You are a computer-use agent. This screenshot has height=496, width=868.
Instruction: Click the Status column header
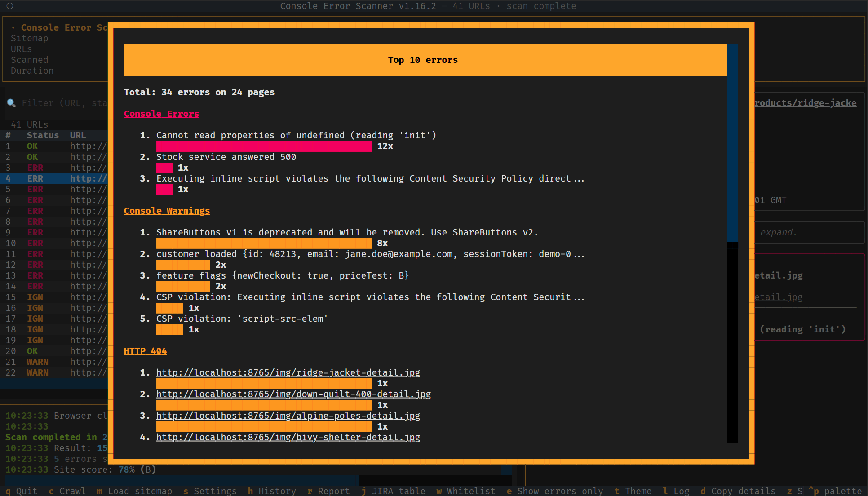click(x=43, y=135)
